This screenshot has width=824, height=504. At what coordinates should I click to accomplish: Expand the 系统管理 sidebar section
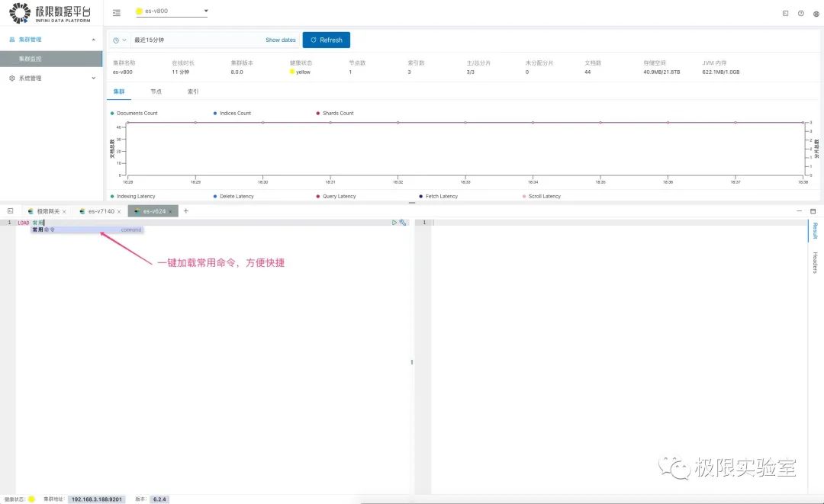94,79
